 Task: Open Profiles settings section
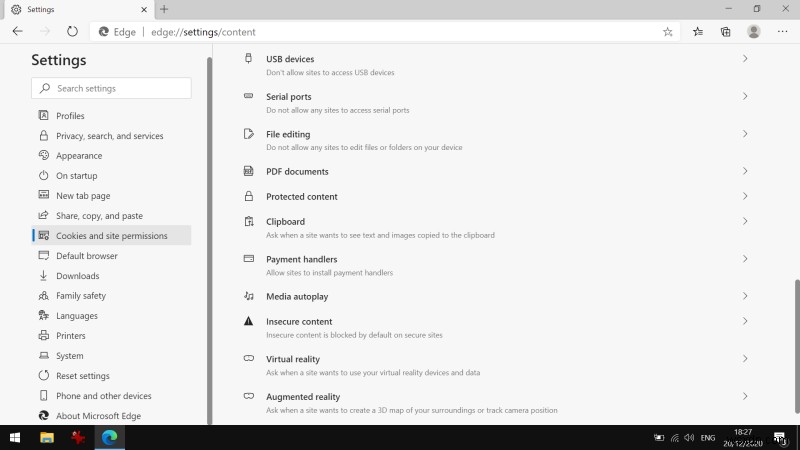111,115
